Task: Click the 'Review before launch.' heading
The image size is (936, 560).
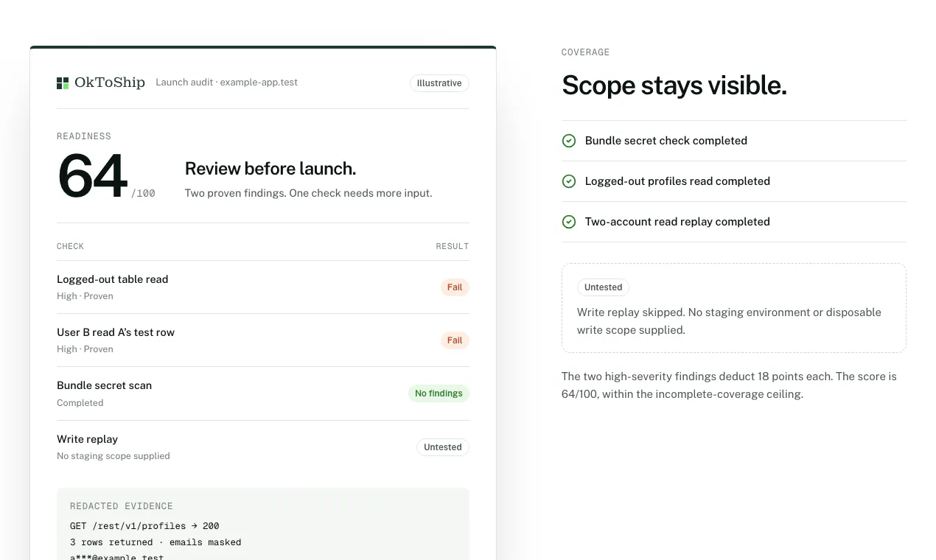Action: [270, 169]
